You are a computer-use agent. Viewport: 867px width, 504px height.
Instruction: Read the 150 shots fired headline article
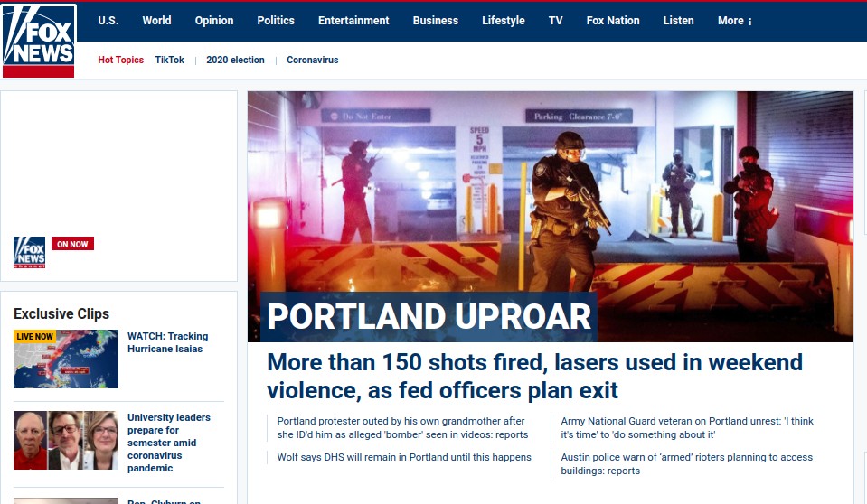[x=534, y=376]
